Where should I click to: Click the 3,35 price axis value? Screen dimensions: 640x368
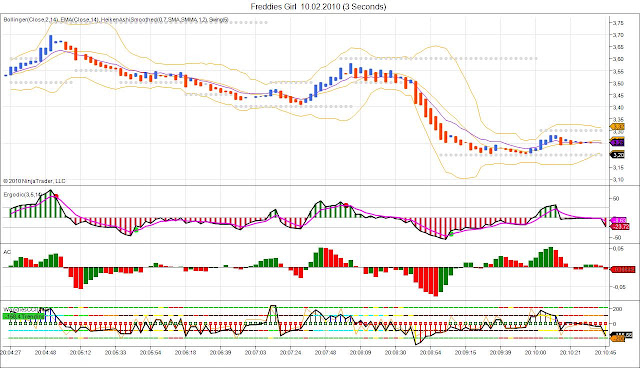click(618, 120)
